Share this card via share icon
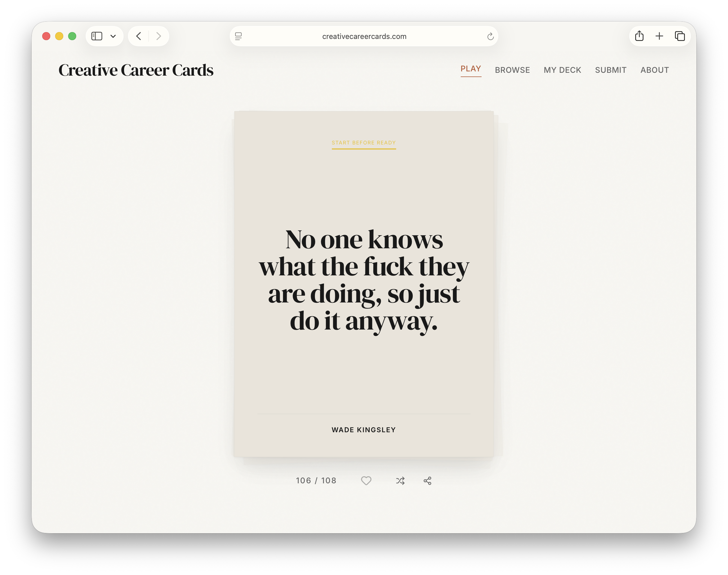The width and height of the screenshot is (728, 575). click(427, 481)
